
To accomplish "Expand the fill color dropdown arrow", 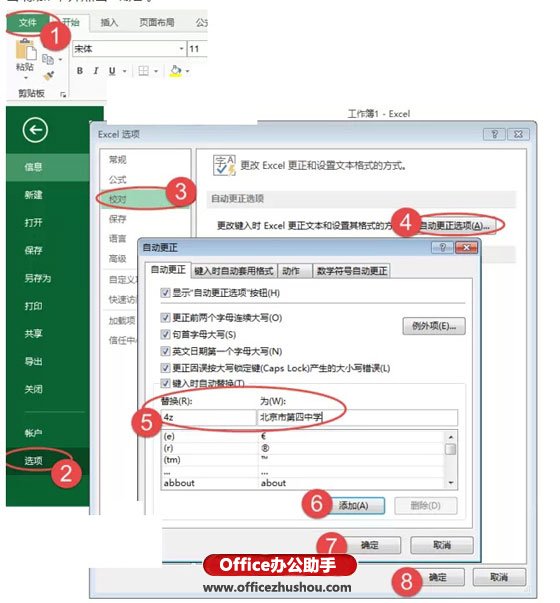I will tap(187, 71).
